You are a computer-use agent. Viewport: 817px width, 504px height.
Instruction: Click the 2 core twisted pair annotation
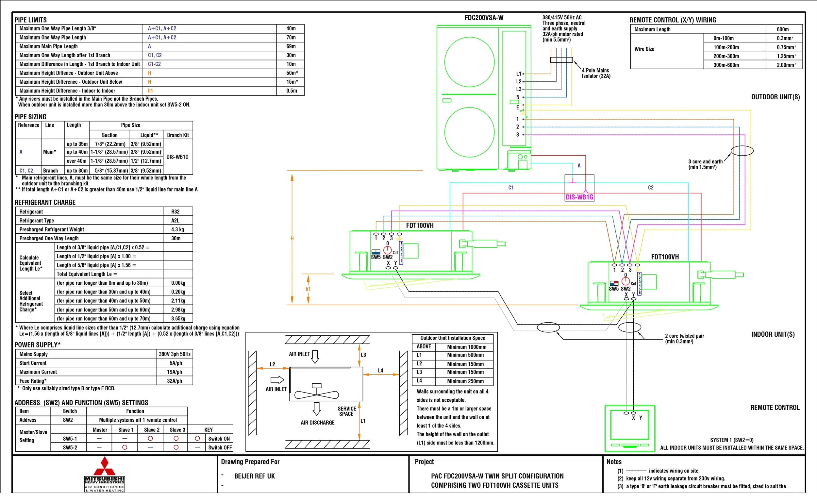[684, 338]
